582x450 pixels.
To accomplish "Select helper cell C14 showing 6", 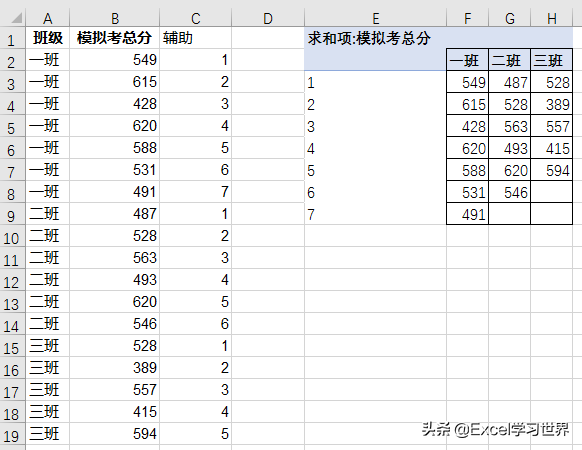I will [x=196, y=324].
